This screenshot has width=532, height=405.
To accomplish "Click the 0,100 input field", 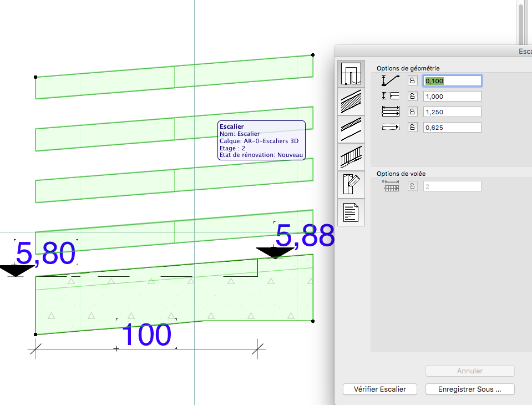I will click(x=452, y=80).
